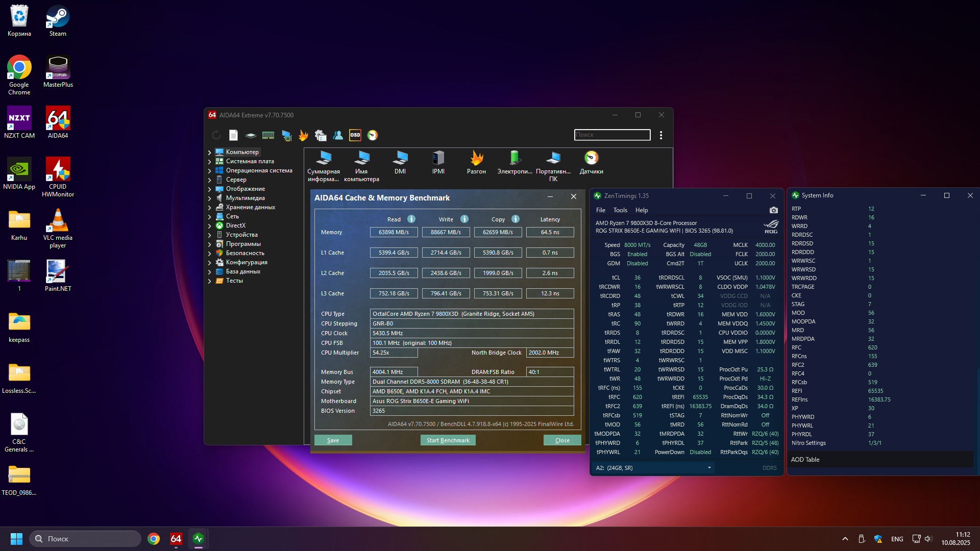Open the File menu in ZenTimings

601,210
